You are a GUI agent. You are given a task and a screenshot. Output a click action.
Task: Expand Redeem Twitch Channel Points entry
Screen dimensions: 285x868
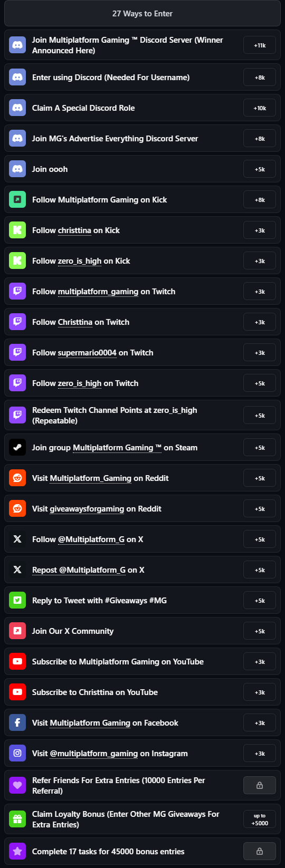[142, 416]
